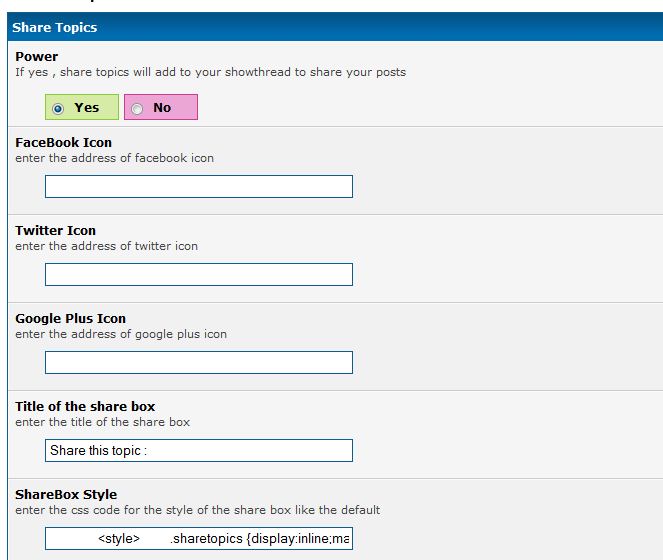The height and width of the screenshot is (560, 663).
Task: Focus the Google Plus Icon address field
Action: [199, 362]
